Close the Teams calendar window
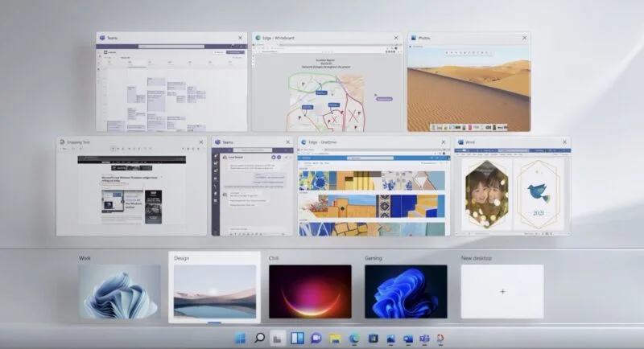644x349 pixels. tap(240, 38)
